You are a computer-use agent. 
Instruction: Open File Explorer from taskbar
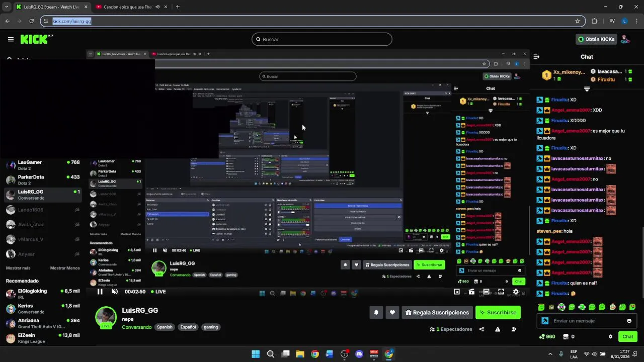pos(300,354)
